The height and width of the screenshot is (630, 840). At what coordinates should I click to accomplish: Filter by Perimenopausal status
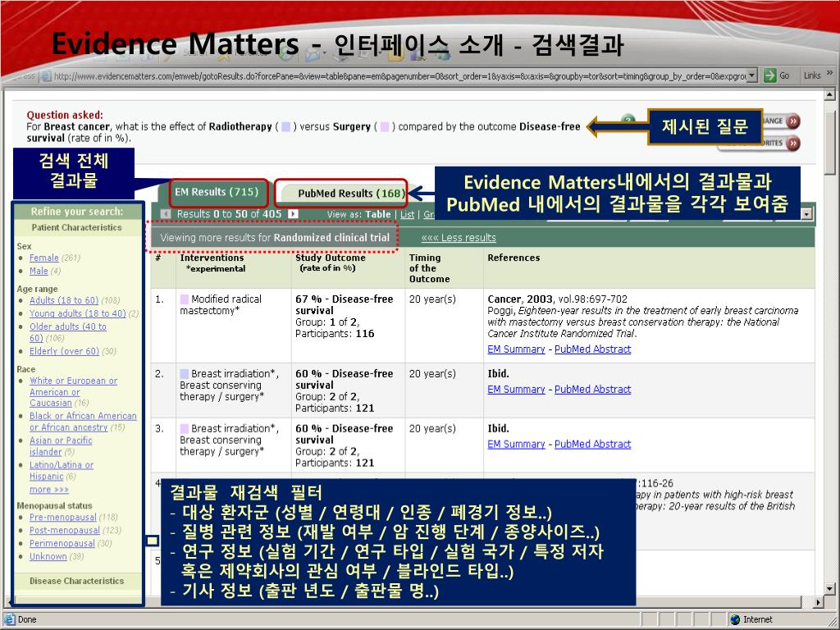point(62,543)
